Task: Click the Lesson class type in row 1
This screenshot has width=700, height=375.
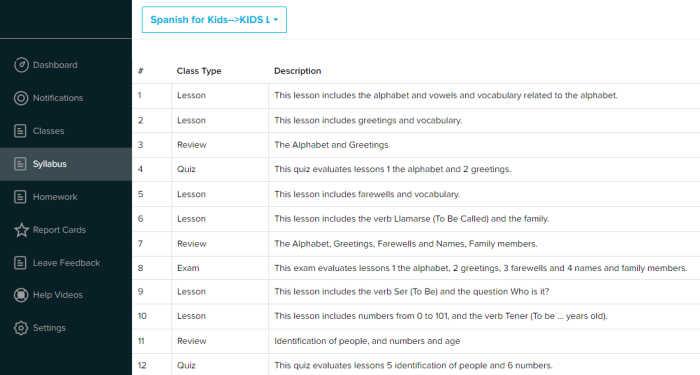Action: (x=191, y=96)
